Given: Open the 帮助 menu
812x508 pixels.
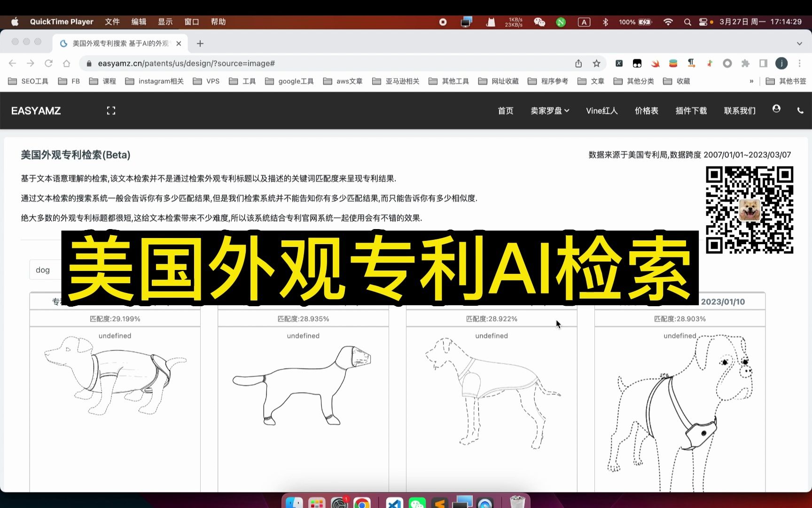Looking at the screenshot, I should pyautogui.click(x=218, y=22).
